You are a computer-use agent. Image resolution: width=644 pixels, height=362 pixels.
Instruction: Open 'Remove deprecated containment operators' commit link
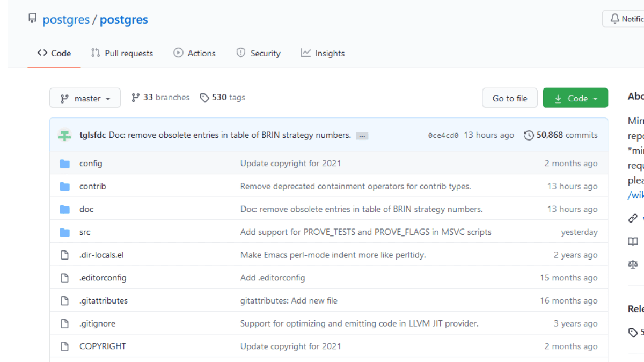356,187
